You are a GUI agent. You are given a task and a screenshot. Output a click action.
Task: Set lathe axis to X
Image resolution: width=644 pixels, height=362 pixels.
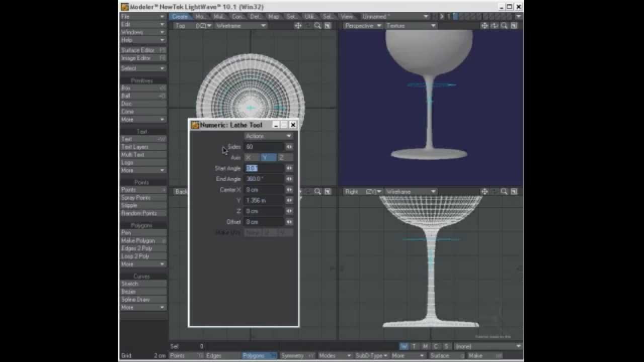point(248,157)
